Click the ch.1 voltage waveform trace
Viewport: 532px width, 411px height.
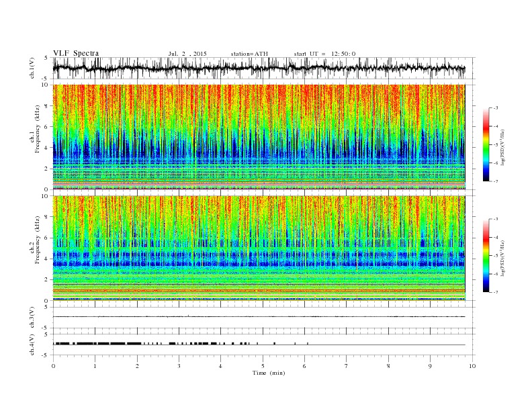point(259,68)
